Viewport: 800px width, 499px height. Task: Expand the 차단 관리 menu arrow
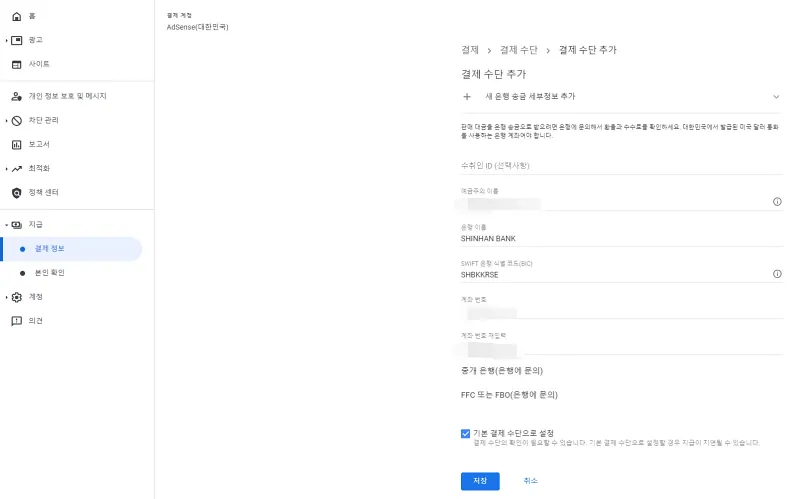click(x=6, y=120)
